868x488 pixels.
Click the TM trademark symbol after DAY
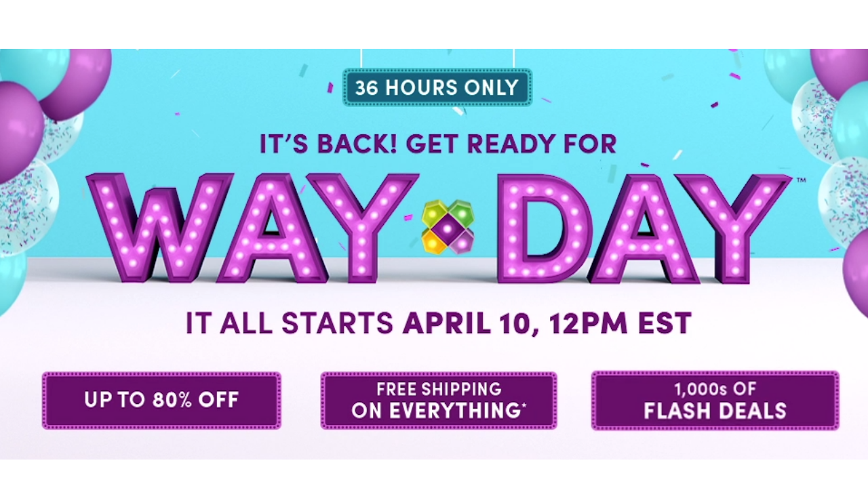click(801, 181)
